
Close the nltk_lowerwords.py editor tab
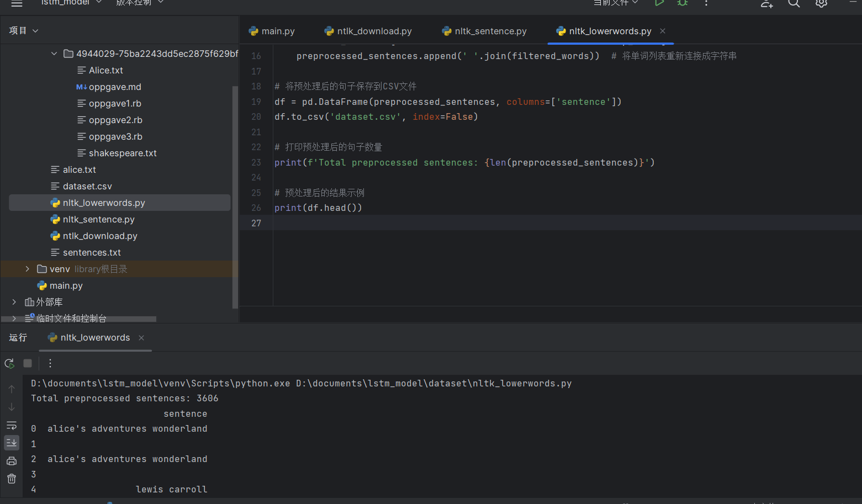point(663,31)
